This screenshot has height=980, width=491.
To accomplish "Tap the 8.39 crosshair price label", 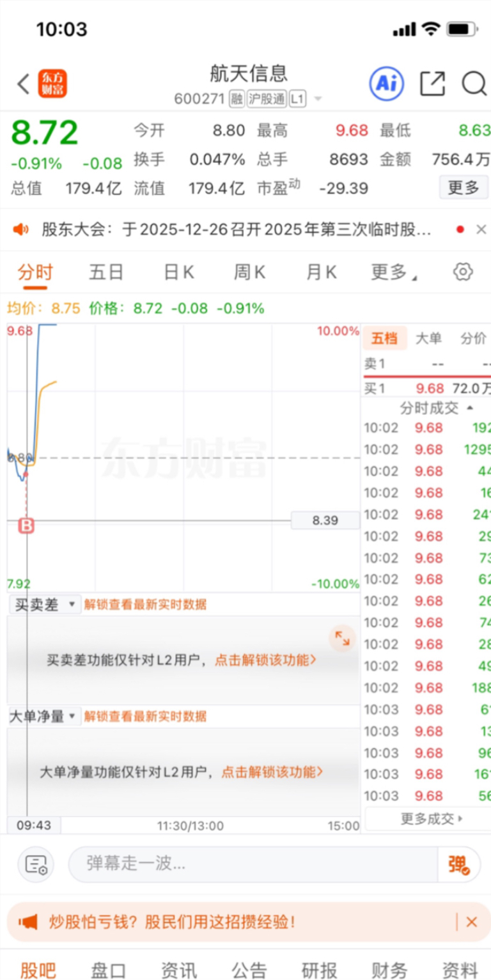I will click(x=325, y=520).
